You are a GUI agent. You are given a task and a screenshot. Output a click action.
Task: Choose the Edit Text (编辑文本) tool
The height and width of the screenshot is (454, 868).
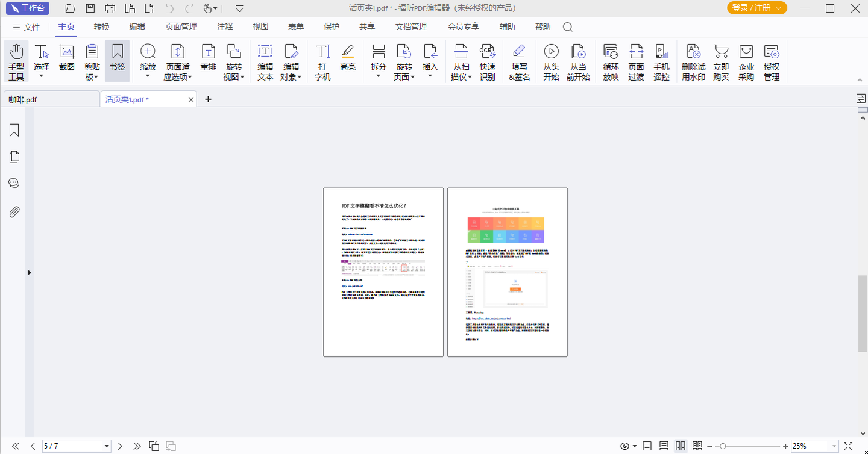click(265, 61)
